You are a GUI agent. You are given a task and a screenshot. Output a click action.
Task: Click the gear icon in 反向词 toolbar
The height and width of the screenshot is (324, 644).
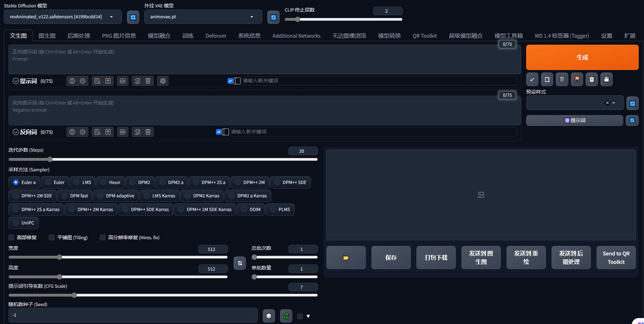83,132
